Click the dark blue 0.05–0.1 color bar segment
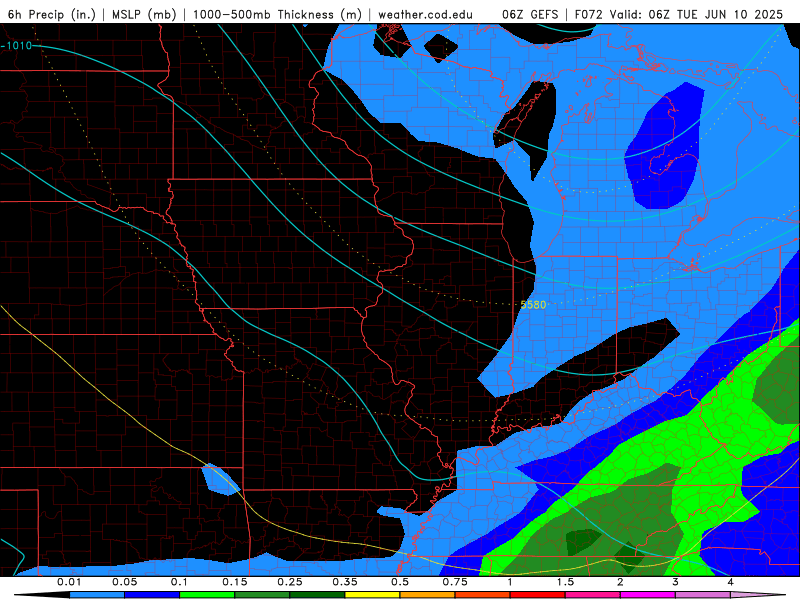Screen dimensions: 800x600 [152, 595]
